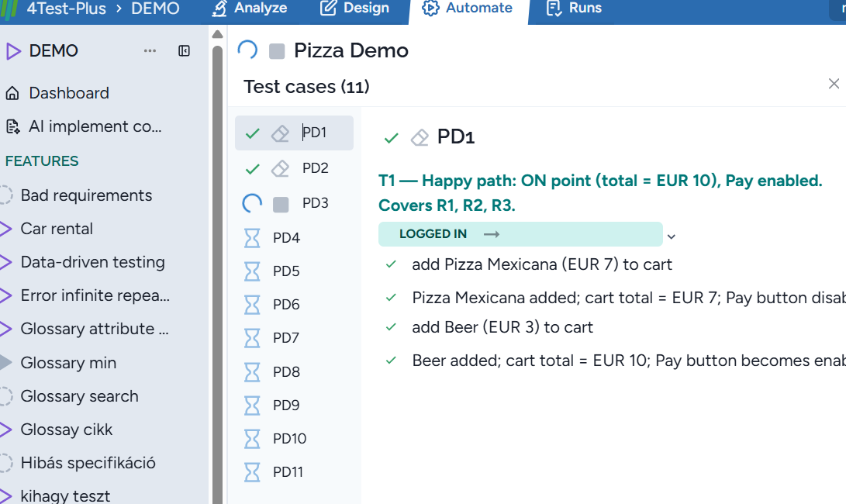Image resolution: width=846 pixels, height=504 pixels.
Task: Click filled play arrow beside Glossary min
Action: (6, 363)
